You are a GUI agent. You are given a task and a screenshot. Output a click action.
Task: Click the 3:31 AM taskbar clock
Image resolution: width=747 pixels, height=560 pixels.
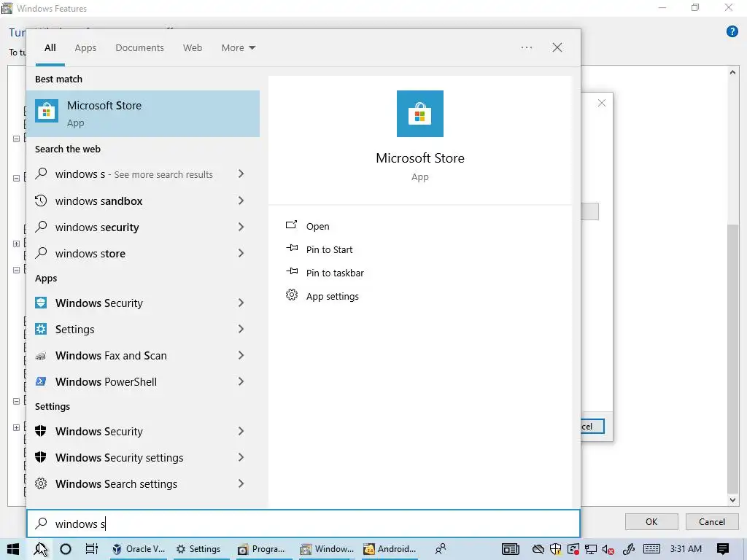pyautogui.click(x=686, y=549)
